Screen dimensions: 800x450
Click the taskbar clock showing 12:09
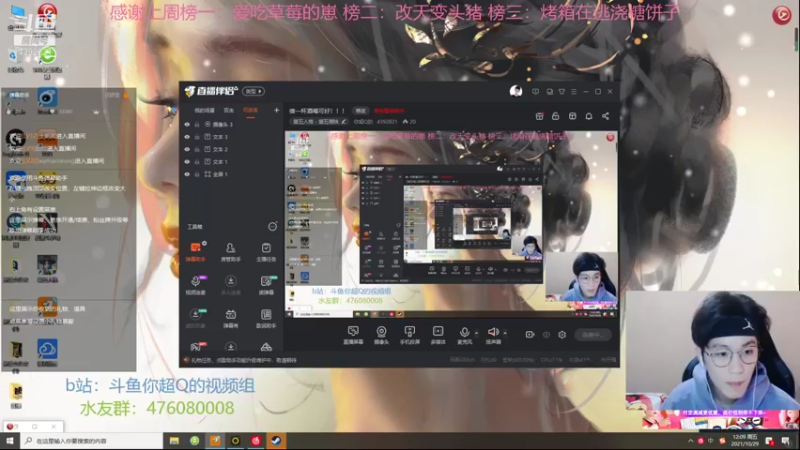[745, 441]
